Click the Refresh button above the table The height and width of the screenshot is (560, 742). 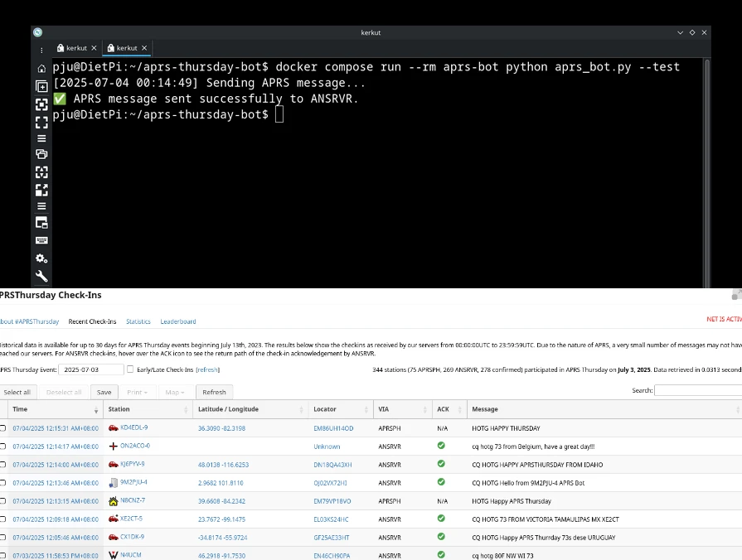(x=214, y=392)
